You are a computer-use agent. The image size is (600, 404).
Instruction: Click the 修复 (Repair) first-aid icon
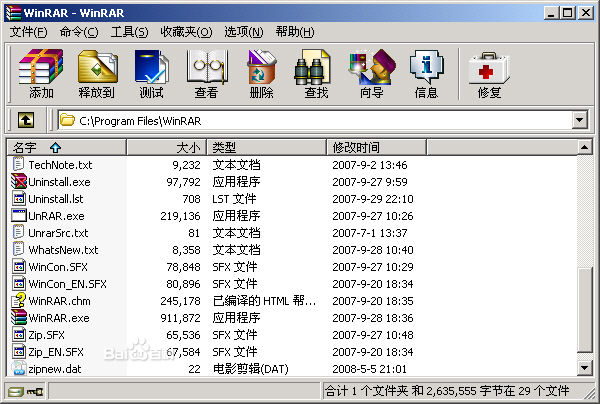click(x=489, y=69)
